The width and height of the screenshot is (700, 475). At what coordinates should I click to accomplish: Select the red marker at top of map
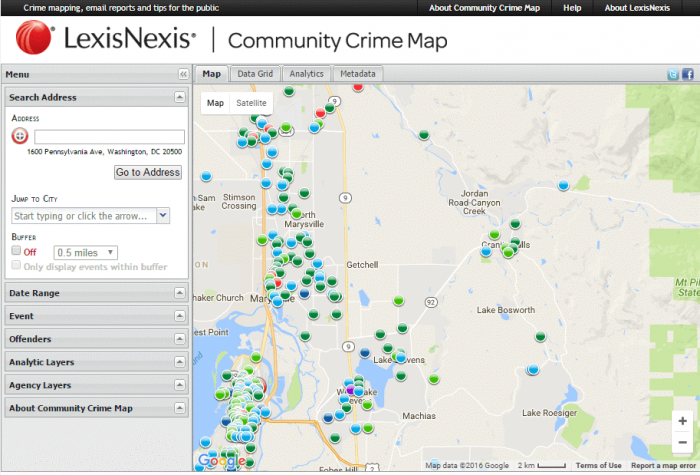[358, 87]
